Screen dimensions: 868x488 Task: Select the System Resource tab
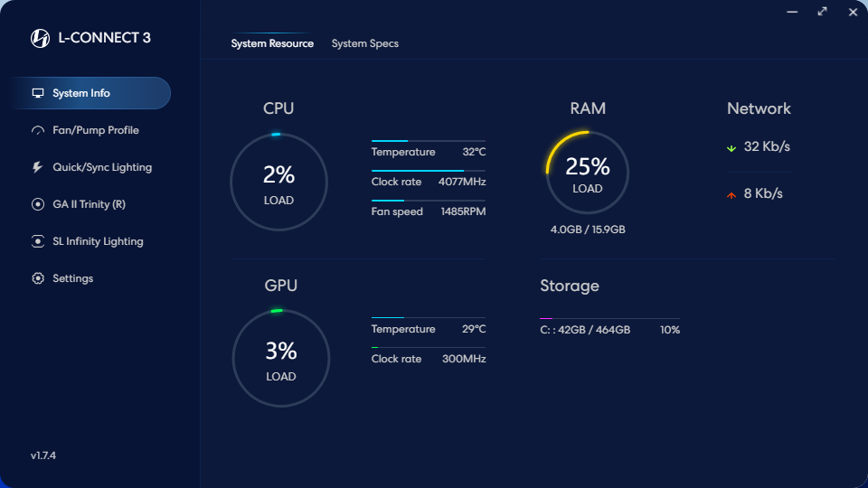coord(272,43)
